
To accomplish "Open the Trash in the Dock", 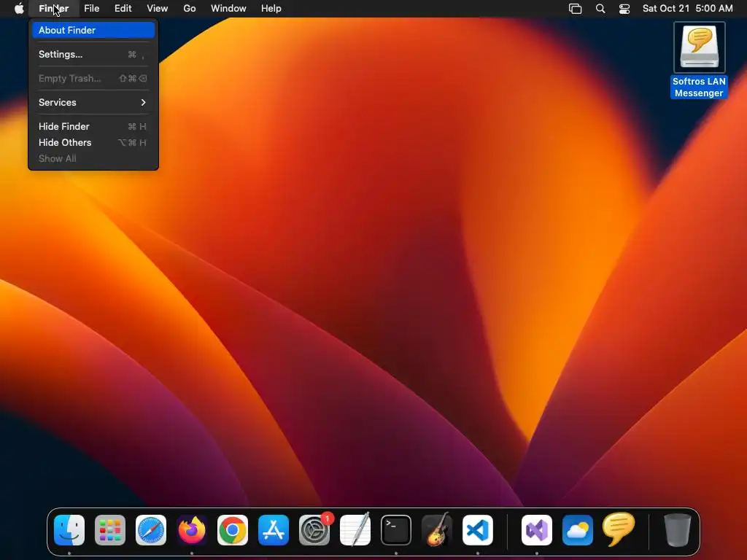I will 678,530.
